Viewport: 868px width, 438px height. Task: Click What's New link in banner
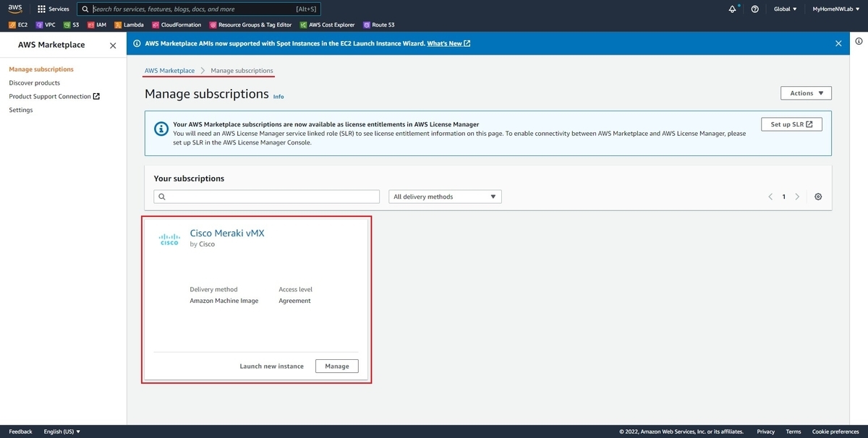(448, 43)
